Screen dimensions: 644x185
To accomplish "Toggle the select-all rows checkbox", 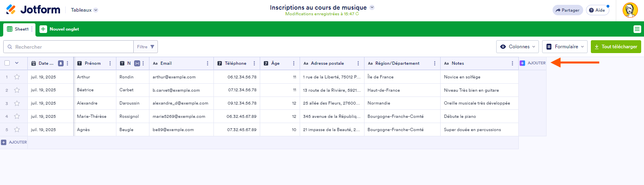I will (x=7, y=63).
